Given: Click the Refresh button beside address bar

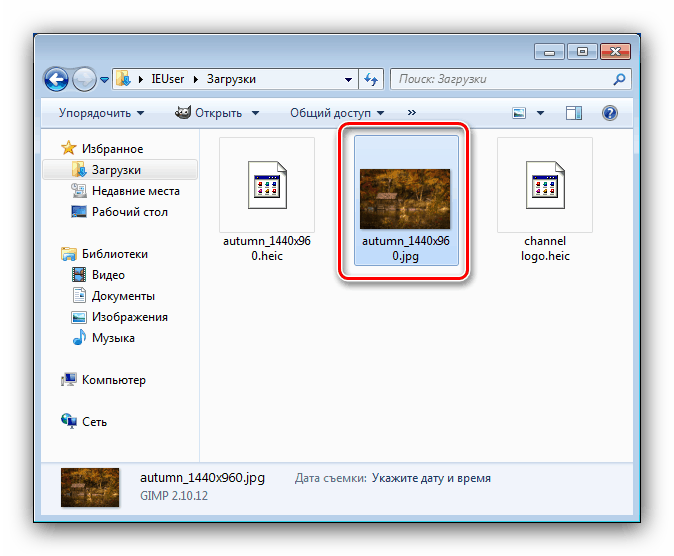Looking at the screenshot, I should point(371,79).
